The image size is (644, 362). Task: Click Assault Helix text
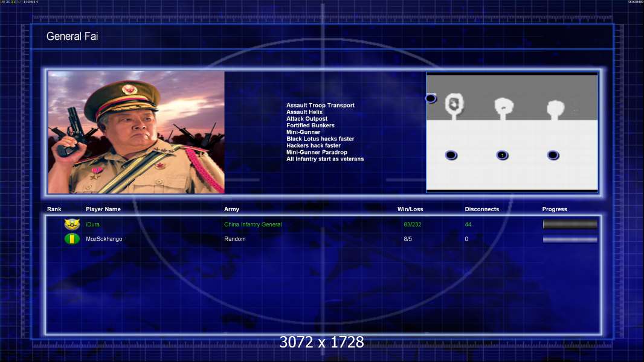click(304, 112)
